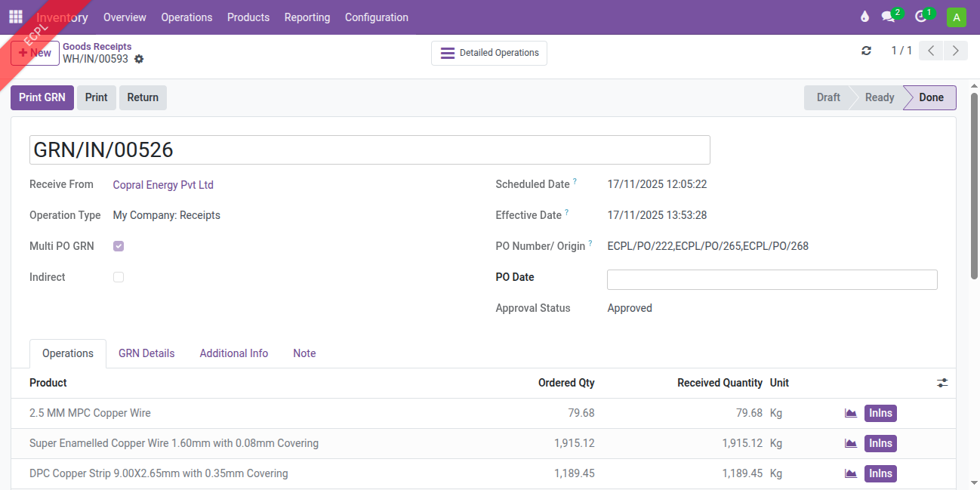Click the refresh icon beside record counter
Screen dimensions: 980x490
[x=866, y=51]
